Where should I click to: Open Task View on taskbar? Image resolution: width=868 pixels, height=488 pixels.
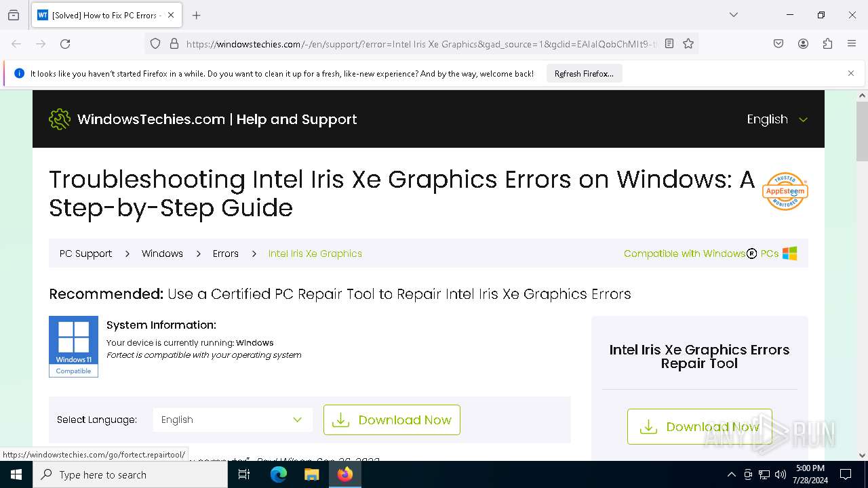[244, 474]
